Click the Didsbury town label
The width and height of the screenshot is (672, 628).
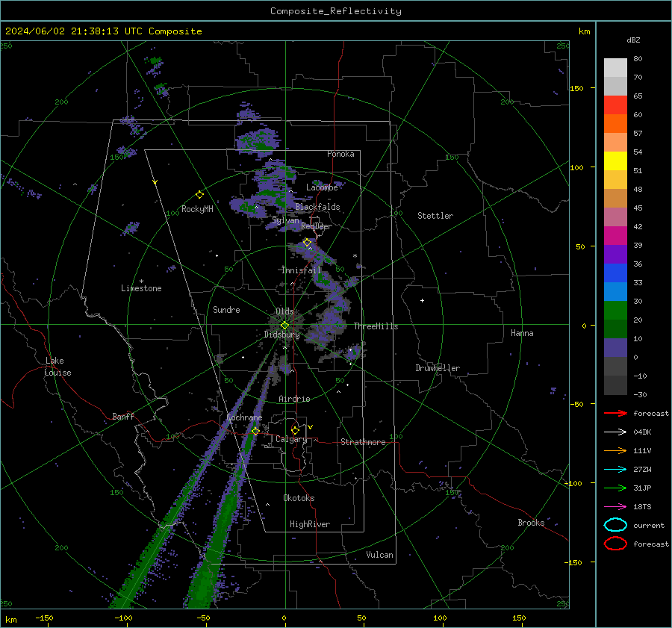coord(281,335)
